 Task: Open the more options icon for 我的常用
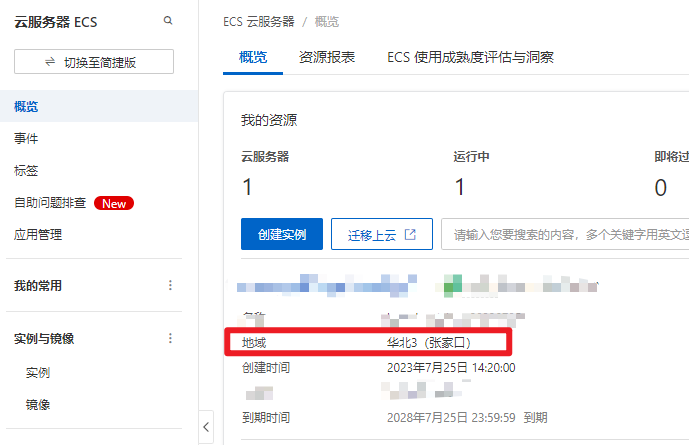pyautogui.click(x=170, y=286)
